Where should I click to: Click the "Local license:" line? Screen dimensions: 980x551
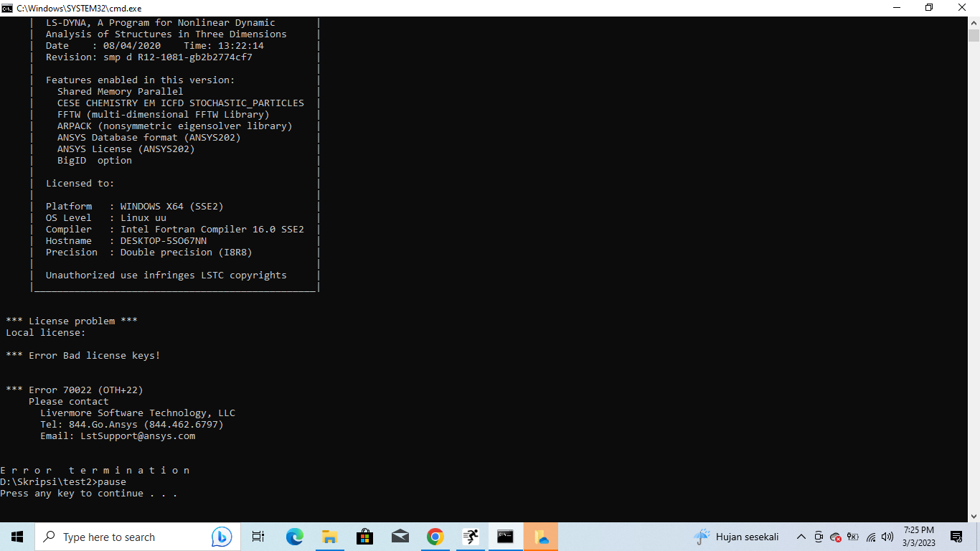(46, 332)
